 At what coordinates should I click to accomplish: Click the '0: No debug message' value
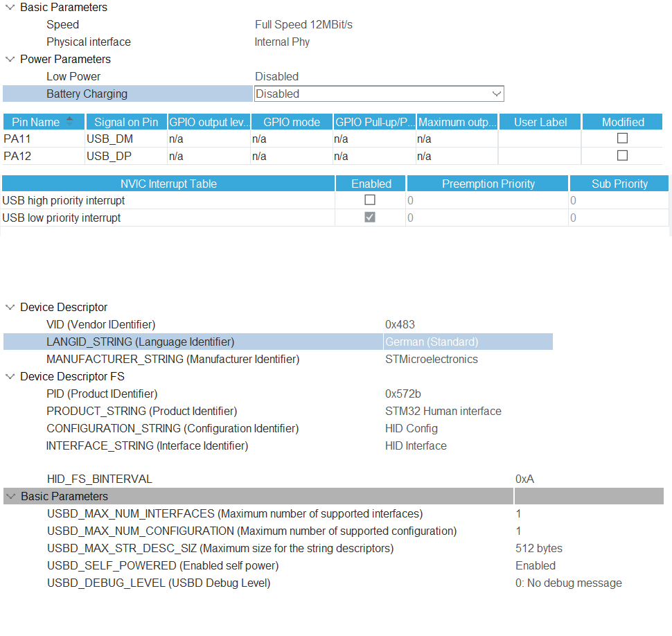point(568,583)
